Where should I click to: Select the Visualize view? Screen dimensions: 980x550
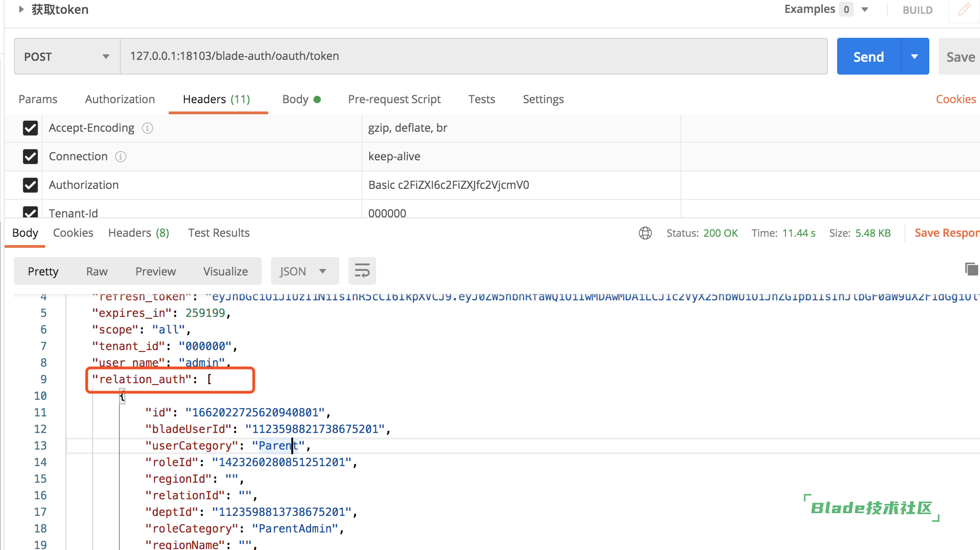pos(225,271)
